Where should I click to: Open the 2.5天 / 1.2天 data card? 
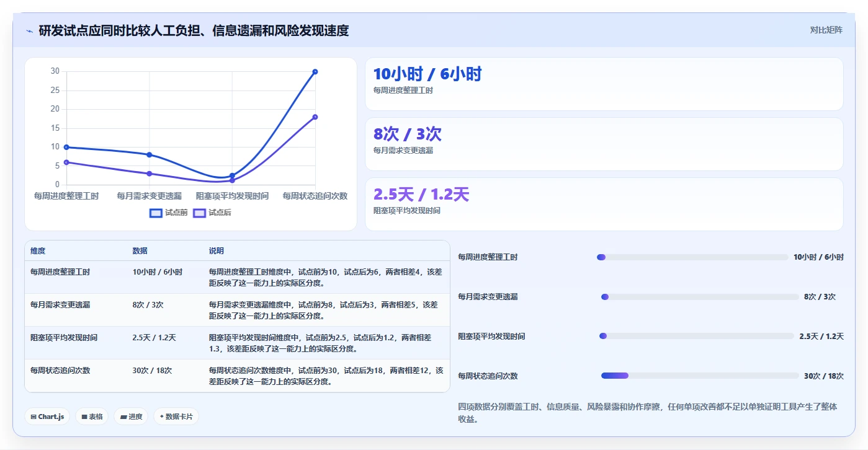[604, 205]
